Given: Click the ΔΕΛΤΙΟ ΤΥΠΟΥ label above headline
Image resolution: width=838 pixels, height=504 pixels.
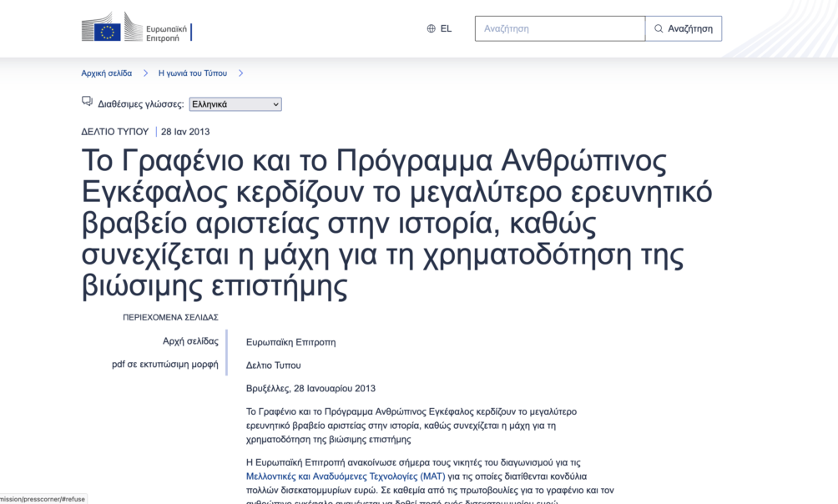Looking at the screenshot, I should pos(114,132).
